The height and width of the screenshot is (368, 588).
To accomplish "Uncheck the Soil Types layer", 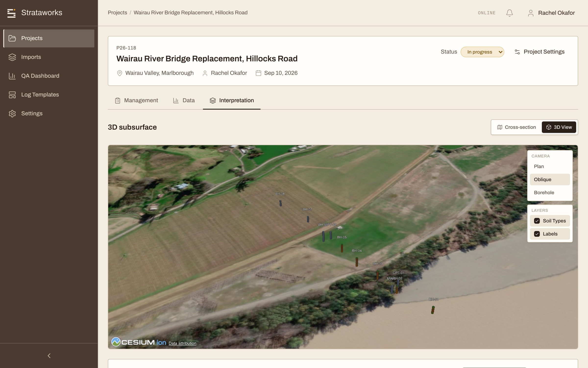I will (x=537, y=221).
